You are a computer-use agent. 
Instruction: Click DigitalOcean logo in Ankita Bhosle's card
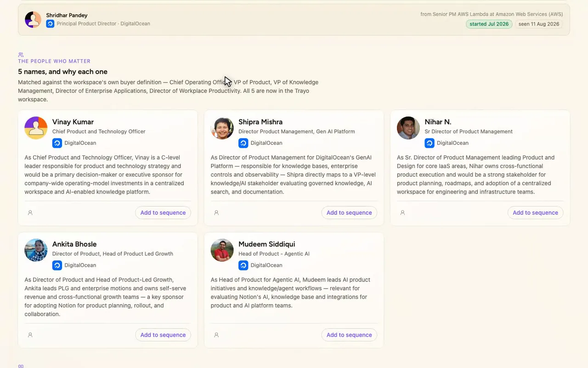pyautogui.click(x=57, y=265)
